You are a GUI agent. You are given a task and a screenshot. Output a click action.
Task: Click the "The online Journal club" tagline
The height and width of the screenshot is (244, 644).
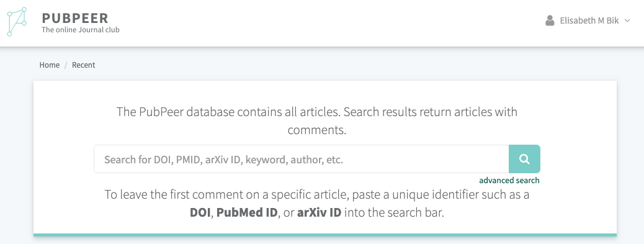pos(81,30)
